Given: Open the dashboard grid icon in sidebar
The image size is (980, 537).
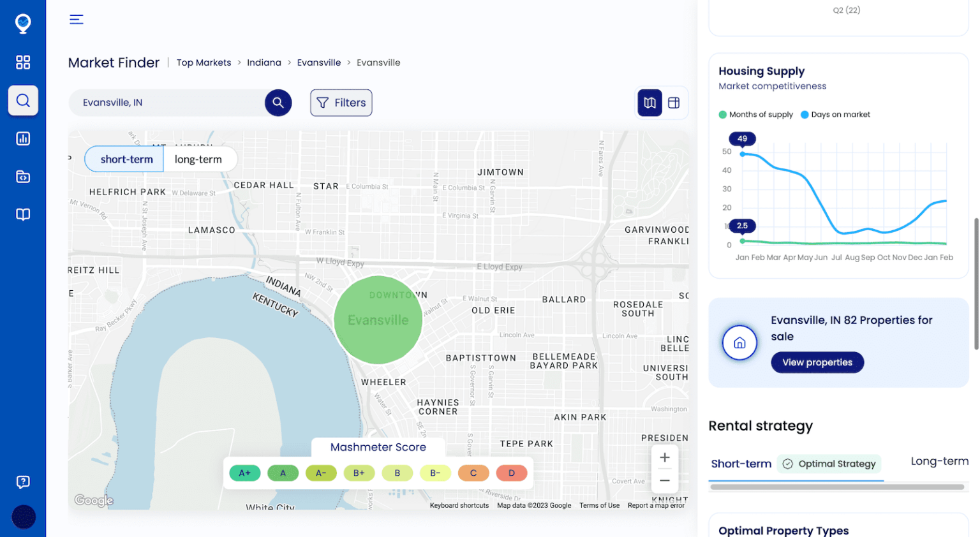Looking at the screenshot, I should 23,62.
